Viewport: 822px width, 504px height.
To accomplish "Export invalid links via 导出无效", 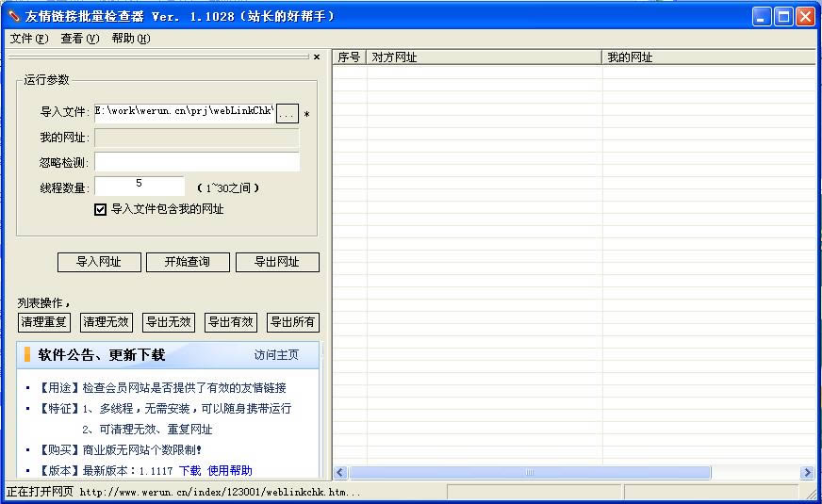I will click(x=169, y=322).
